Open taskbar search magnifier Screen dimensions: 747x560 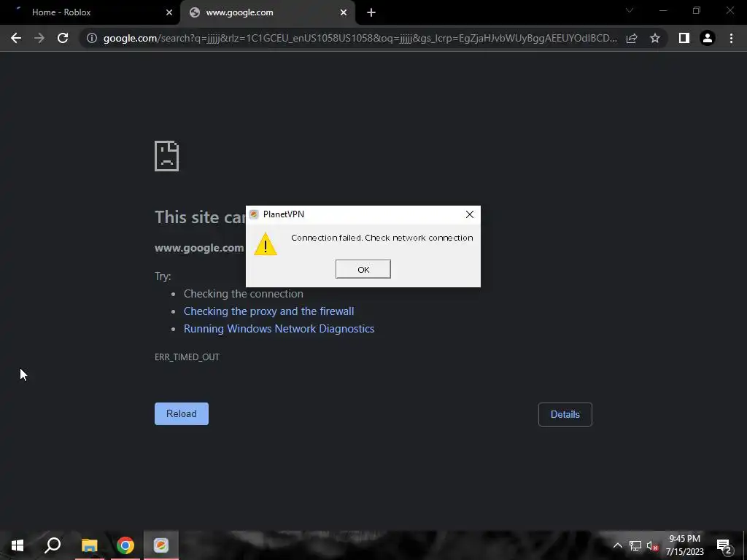click(53, 545)
